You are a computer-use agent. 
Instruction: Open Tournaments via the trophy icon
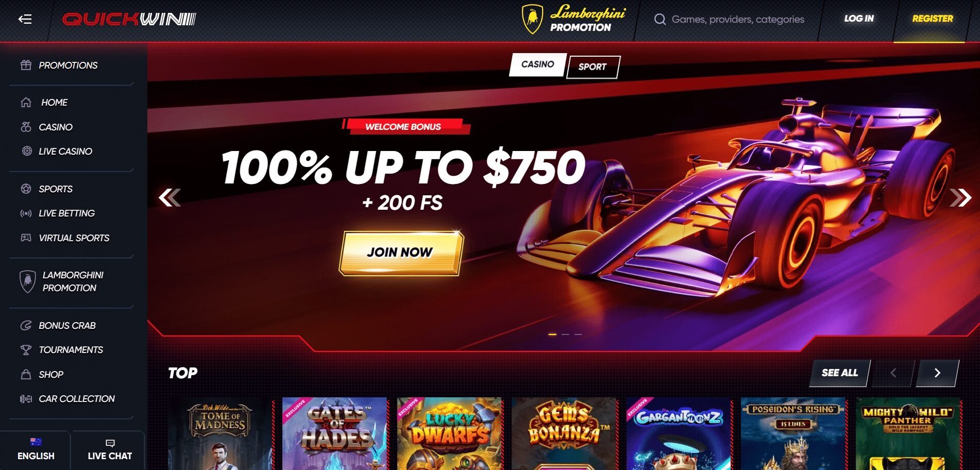(x=26, y=350)
